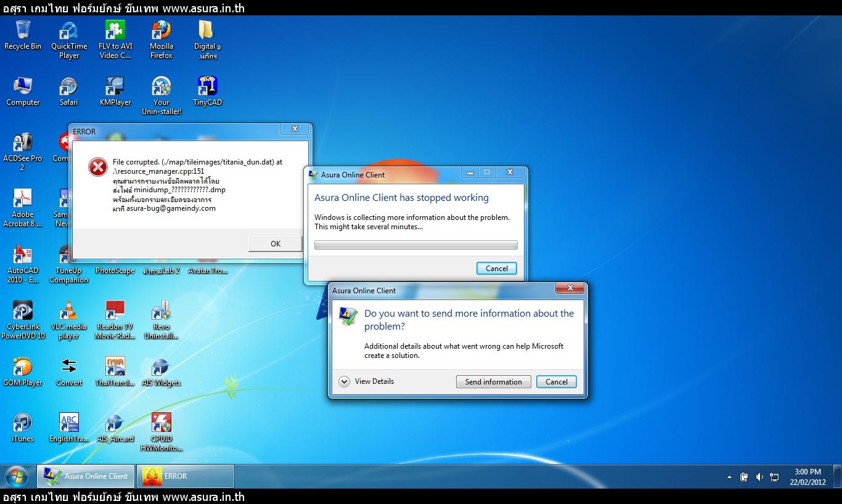The width and height of the screenshot is (842, 504).
Task: Open CPUID HWMonitor desktop icon
Action: point(161,432)
